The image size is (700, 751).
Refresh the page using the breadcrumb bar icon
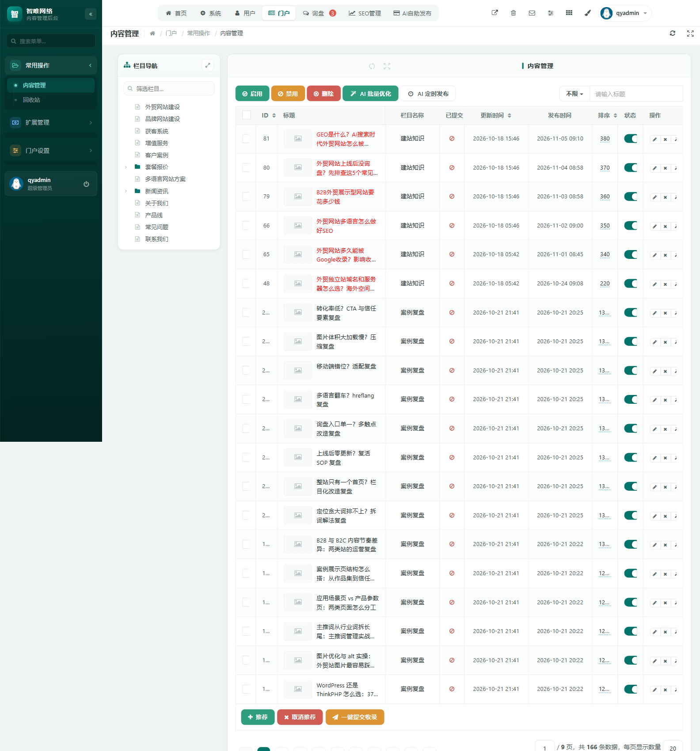click(x=673, y=33)
